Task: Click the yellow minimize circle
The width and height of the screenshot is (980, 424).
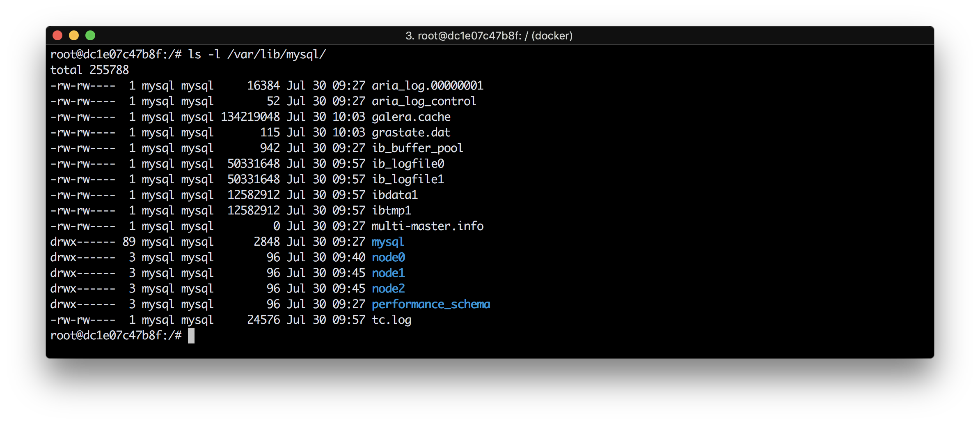Action: pyautogui.click(x=73, y=35)
